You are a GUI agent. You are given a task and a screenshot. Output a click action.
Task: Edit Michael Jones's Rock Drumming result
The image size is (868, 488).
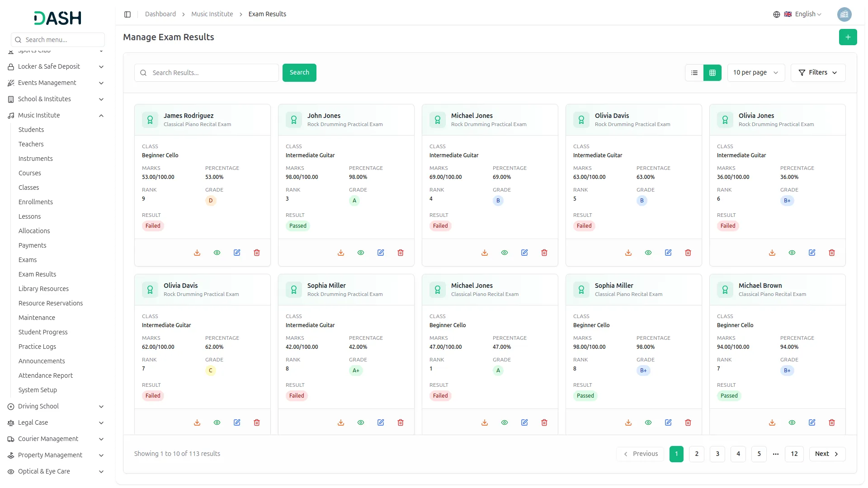[x=524, y=253]
